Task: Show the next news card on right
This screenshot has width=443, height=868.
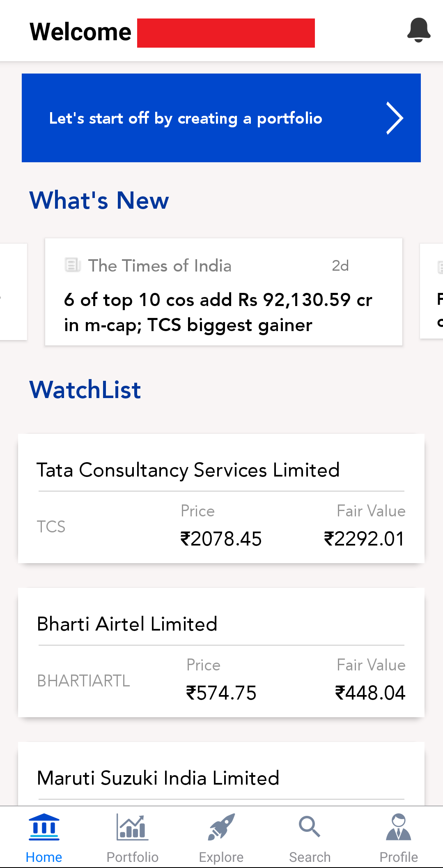Action: click(432, 292)
